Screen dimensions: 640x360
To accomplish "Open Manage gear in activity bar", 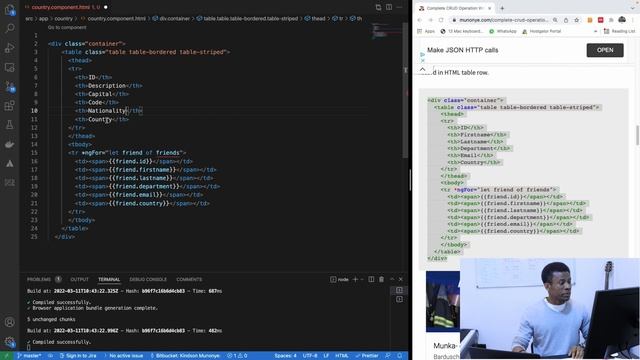I will (x=9, y=342).
